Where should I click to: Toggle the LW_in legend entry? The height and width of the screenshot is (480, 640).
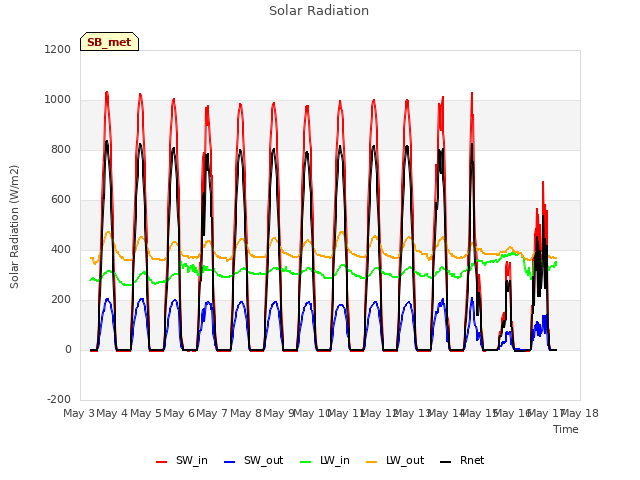click(325, 460)
